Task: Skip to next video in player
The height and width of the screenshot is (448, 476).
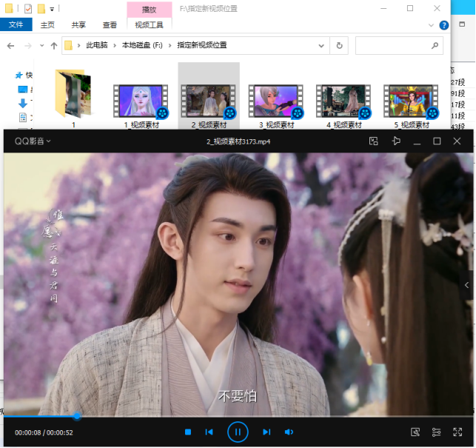Action: [x=267, y=432]
